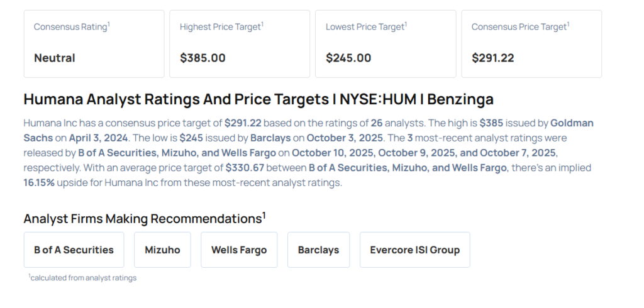The width and height of the screenshot is (644, 308).
Task: Click the Neutral consensus rating value
Action: (x=55, y=58)
